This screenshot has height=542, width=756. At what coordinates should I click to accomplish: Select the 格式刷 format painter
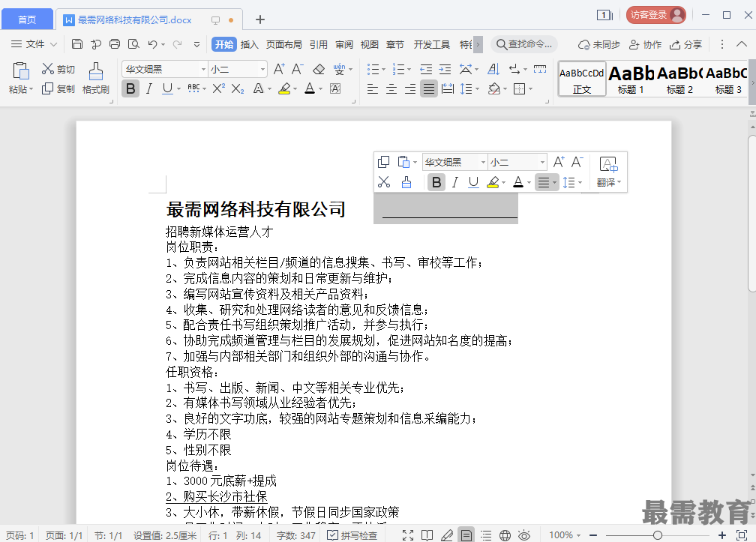(x=95, y=79)
